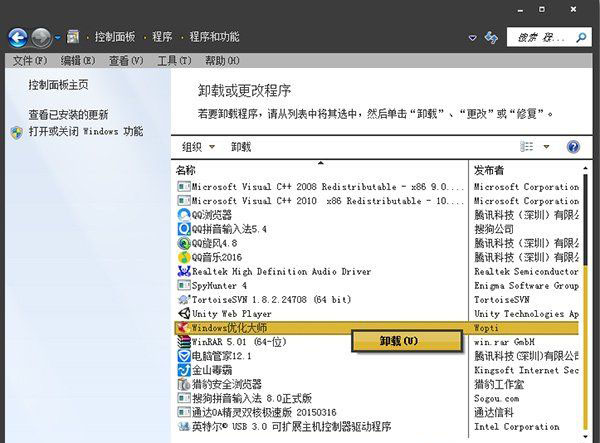Go back with the blue back arrow
This screenshot has height=443, width=600.
click(x=18, y=37)
